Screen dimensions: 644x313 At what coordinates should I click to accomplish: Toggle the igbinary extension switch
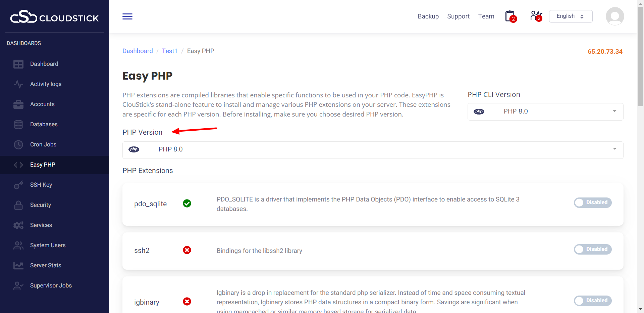592,301
